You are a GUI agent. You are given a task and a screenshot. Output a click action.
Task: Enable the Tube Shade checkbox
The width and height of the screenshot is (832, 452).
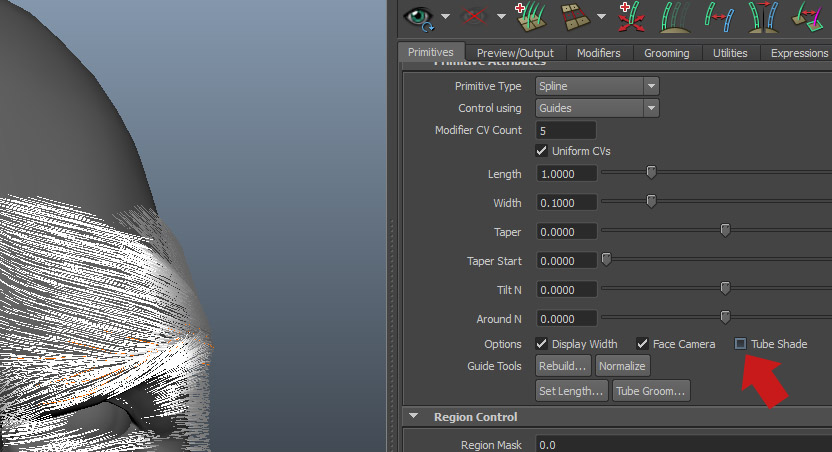pos(741,344)
